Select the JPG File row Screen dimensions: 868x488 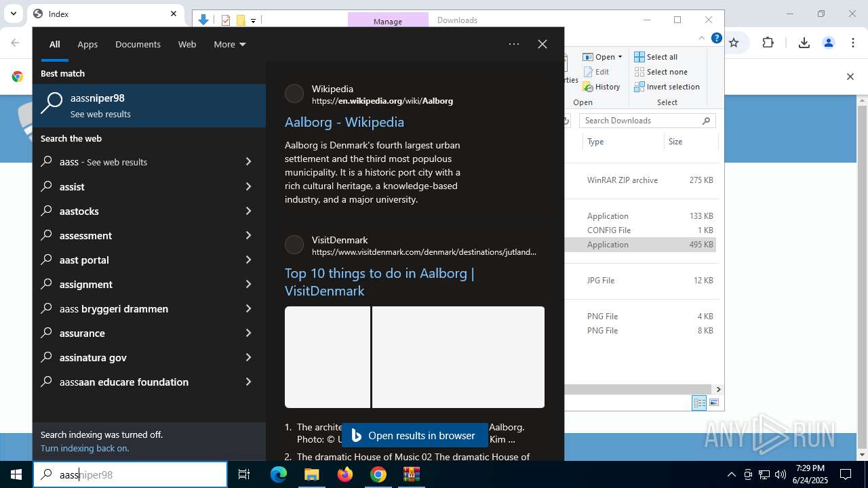click(x=640, y=281)
